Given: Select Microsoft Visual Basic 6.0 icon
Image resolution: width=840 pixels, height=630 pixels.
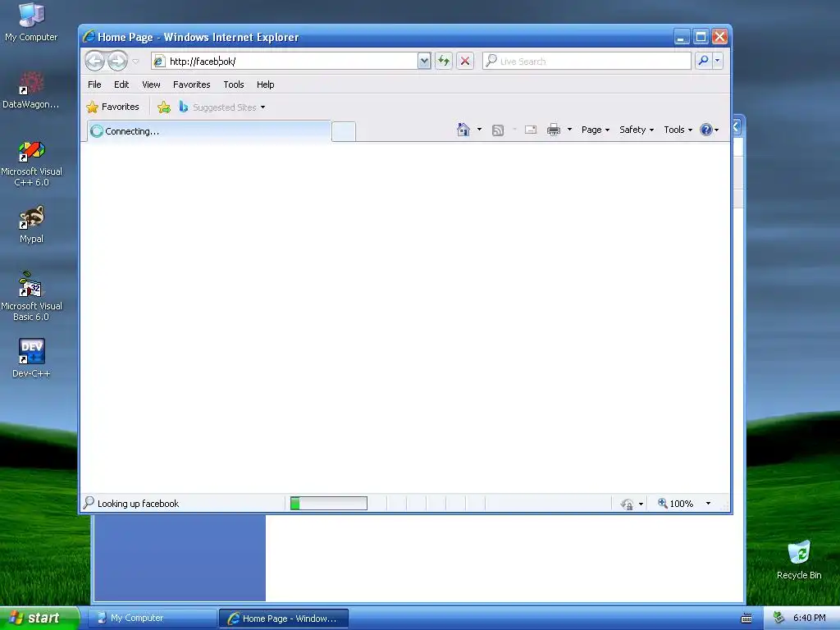Looking at the screenshot, I should 31,296.
